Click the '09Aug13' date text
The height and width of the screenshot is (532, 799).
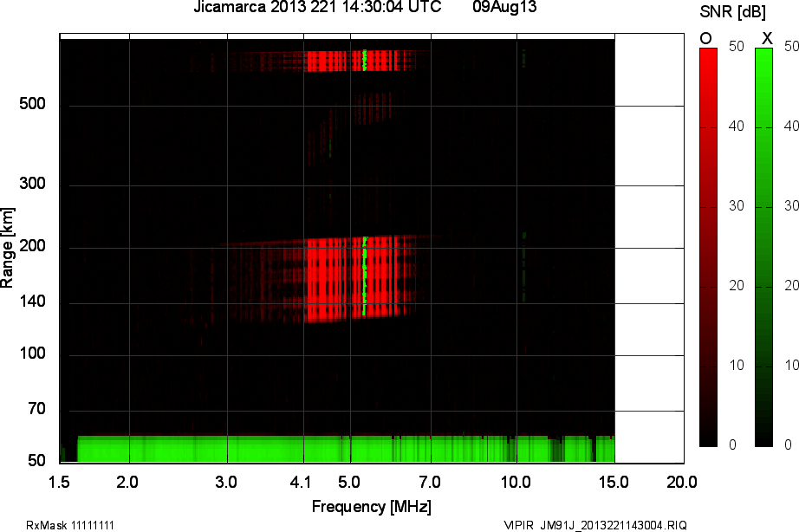coord(505,7)
